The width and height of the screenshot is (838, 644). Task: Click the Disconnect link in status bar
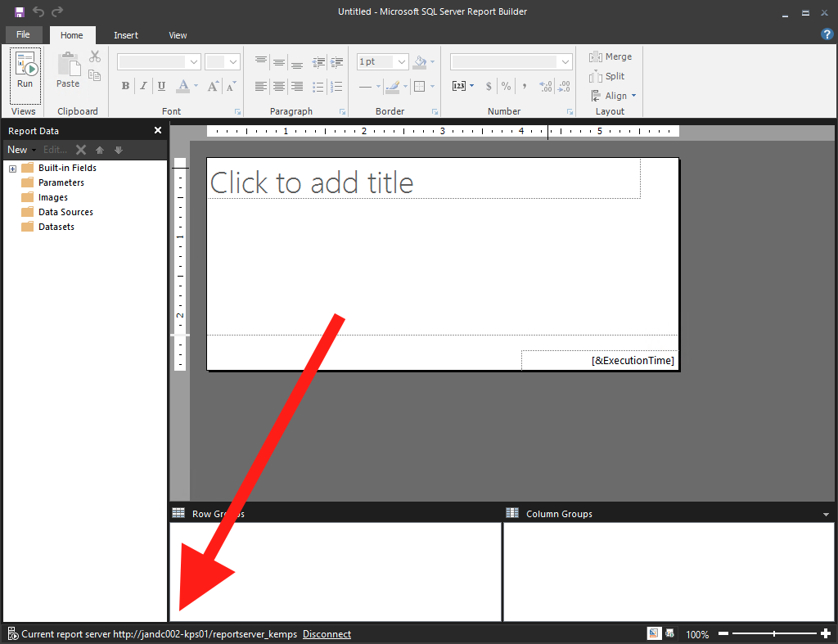(327, 634)
